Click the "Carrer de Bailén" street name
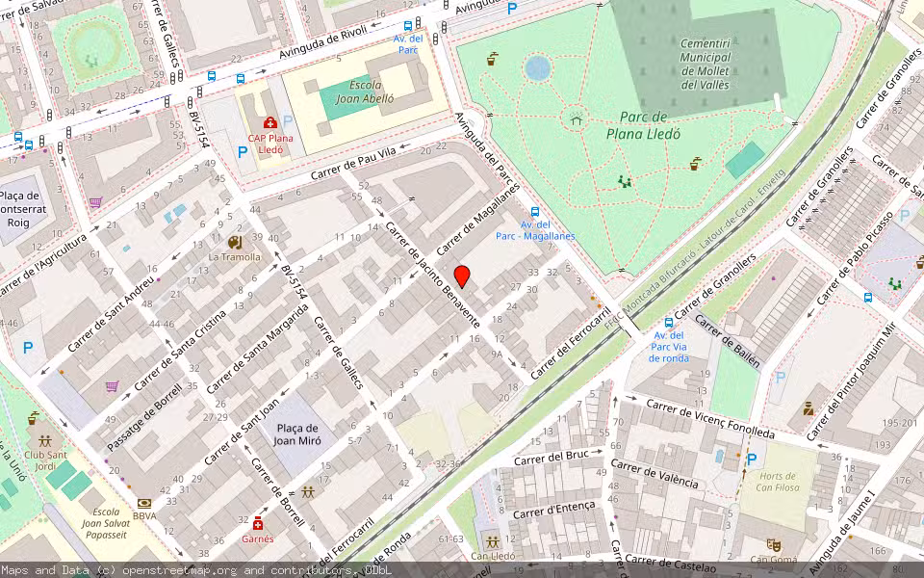 pos(728,341)
